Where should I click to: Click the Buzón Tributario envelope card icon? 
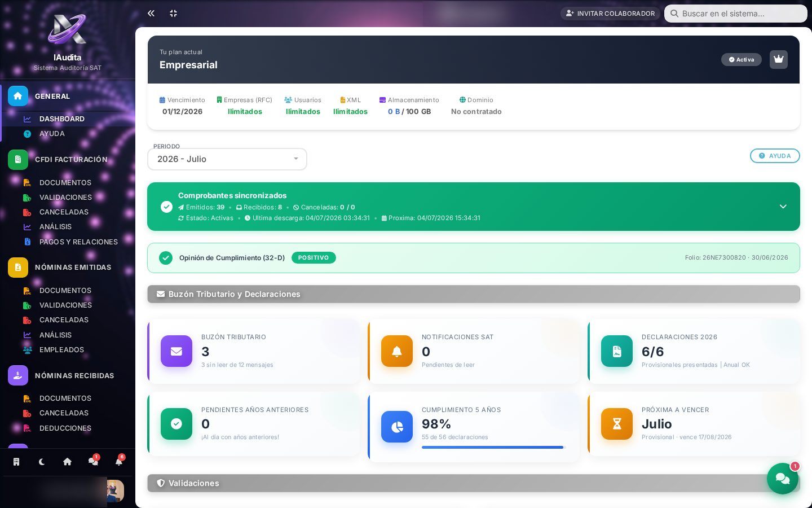coord(176,351)
